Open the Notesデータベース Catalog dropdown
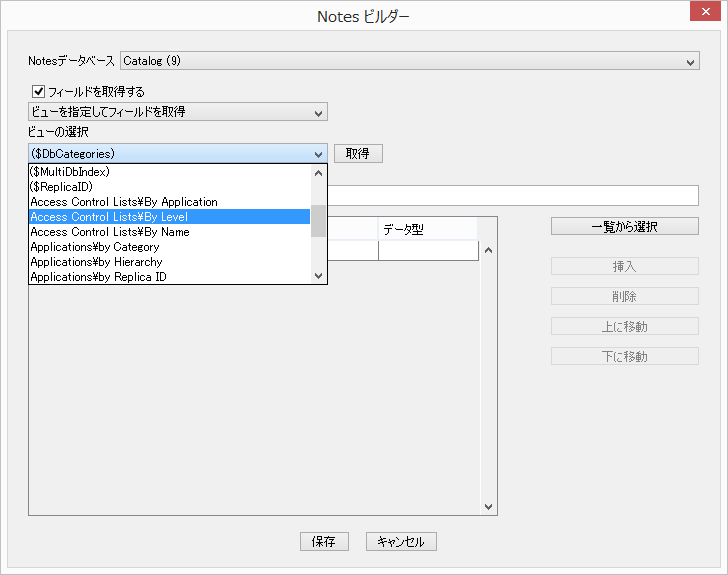Image resolution: width=728 pixels, height=575 pixels. coord(409,61)
